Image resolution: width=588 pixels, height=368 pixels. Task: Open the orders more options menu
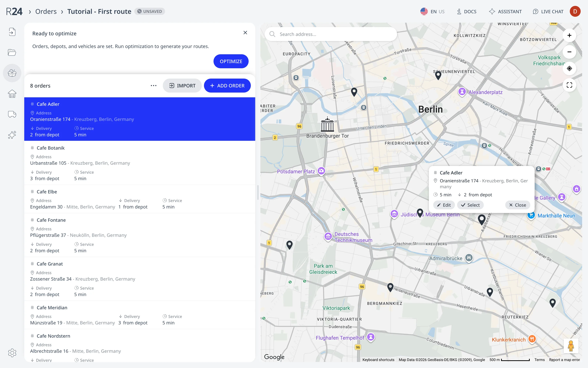click(154, 86)
